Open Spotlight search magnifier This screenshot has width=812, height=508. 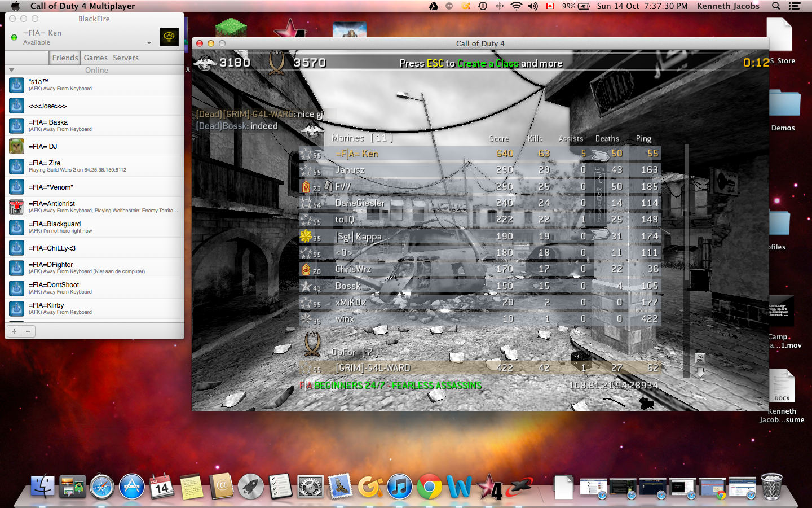[x=776, y=6]
